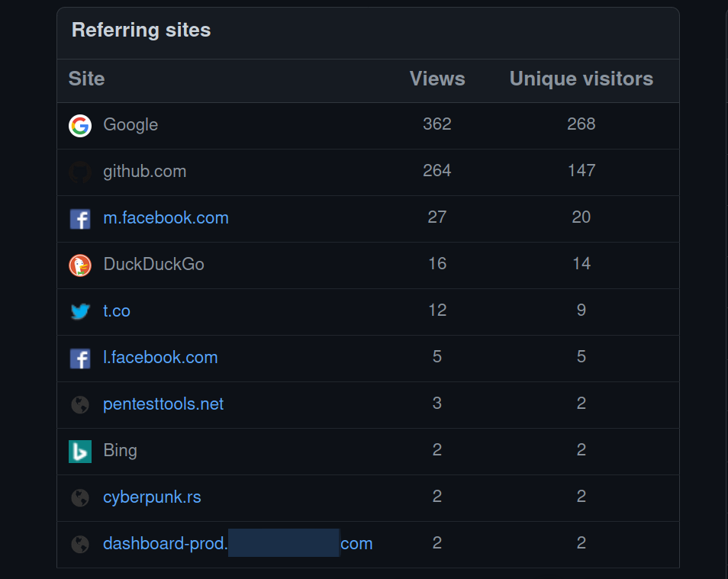This screenshot has width=728, height=579.
Task: Click the Bing logo icon
Action: (x=80, y=452)
